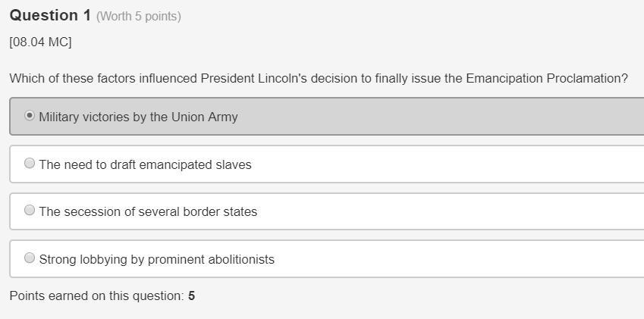The height and width of the screenshot is (319, 644).
Task: Click the "Military victories by the Union Army" answer text
Action: point(138,117)
